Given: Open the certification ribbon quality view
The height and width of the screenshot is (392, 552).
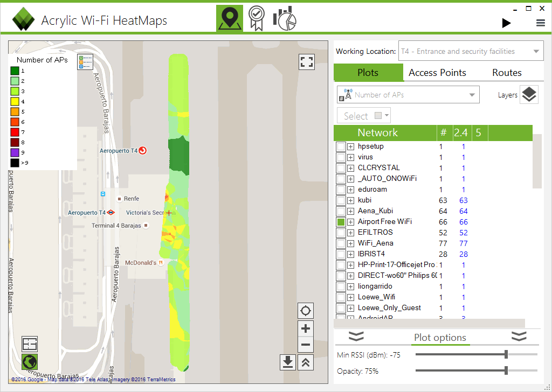Looking at the screenshot, I should 256,18.
